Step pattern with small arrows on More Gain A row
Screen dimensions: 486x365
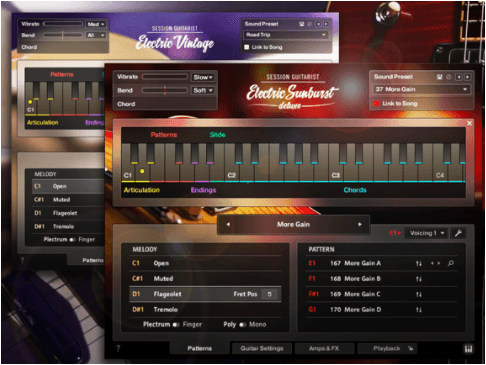[435, 263]
